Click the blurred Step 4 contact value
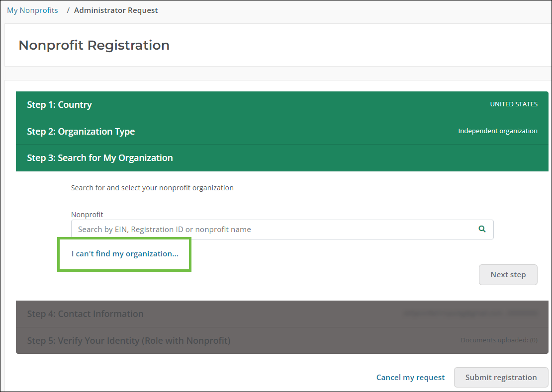Image resolution: width=552 pixels, height=392 pixels. tap(470, 314)
